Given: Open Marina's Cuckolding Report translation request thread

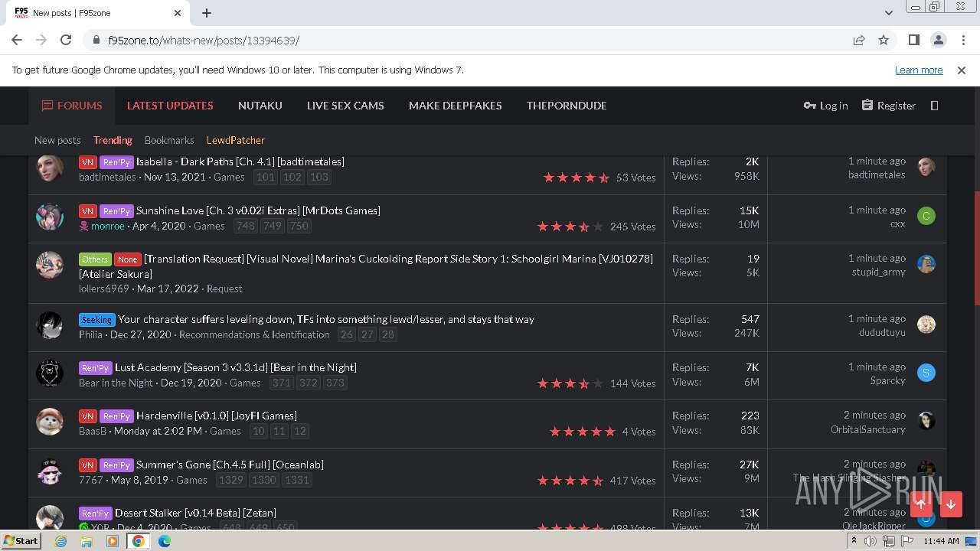Looking at the screenshot, I should click(366, 266).
